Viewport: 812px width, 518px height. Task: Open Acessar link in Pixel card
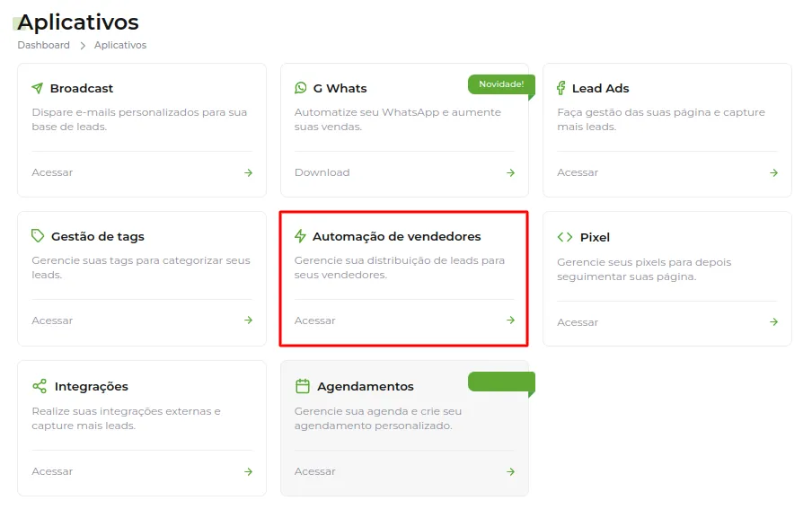pos(578,322)
